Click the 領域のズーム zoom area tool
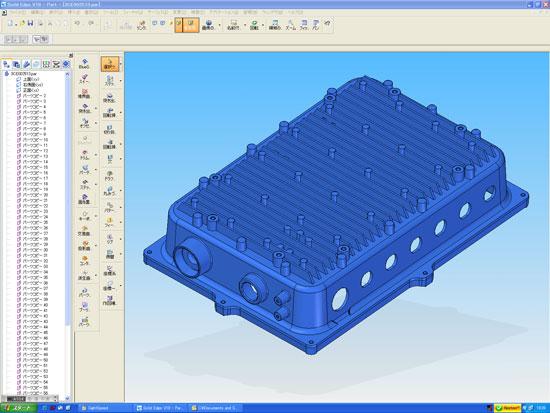The image size is (550, 413). pyautogui.click(x=275, y=25)
